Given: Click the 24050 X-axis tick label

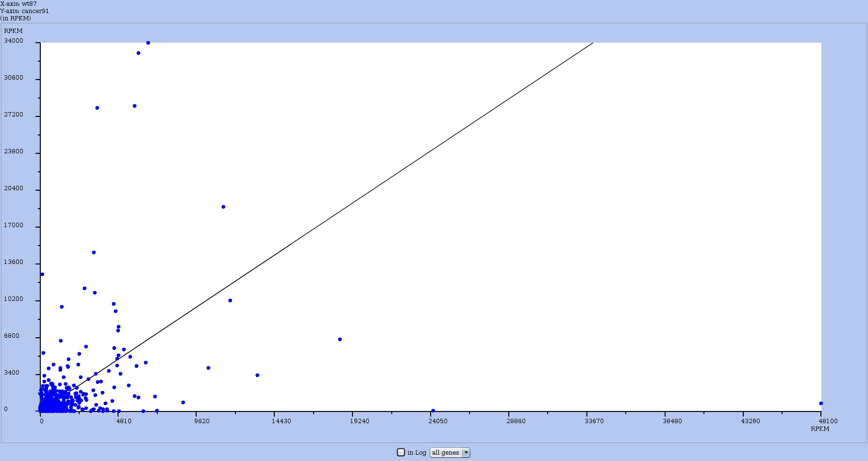Looking at the screenshot, I should click(437, 421).
